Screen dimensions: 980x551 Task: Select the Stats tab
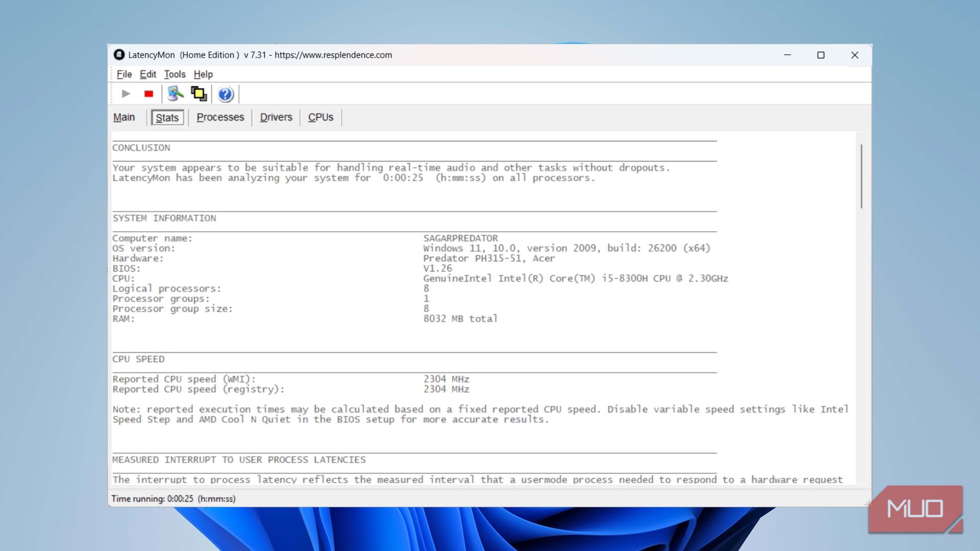(x=167, y=118)
